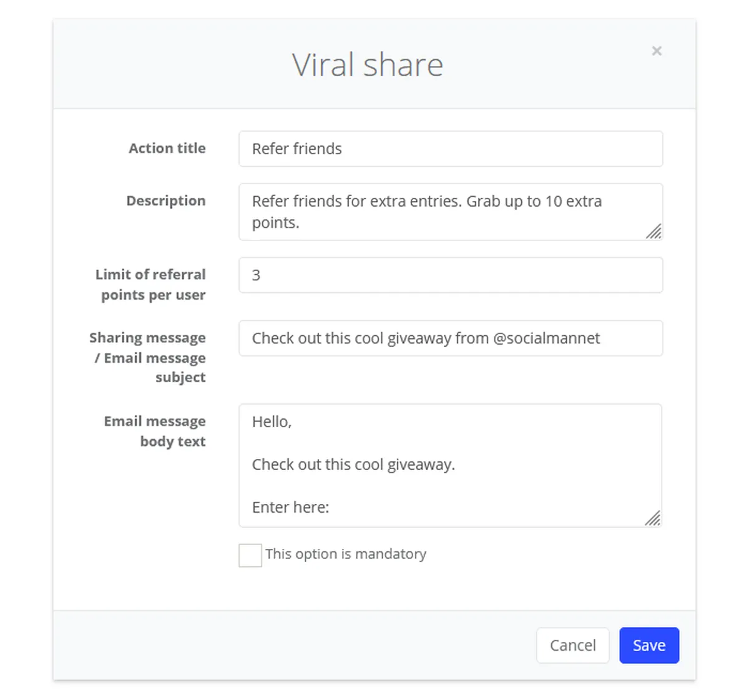
Task: Click the "Sharing message / Email message subject" label
Action: (148, 357)
